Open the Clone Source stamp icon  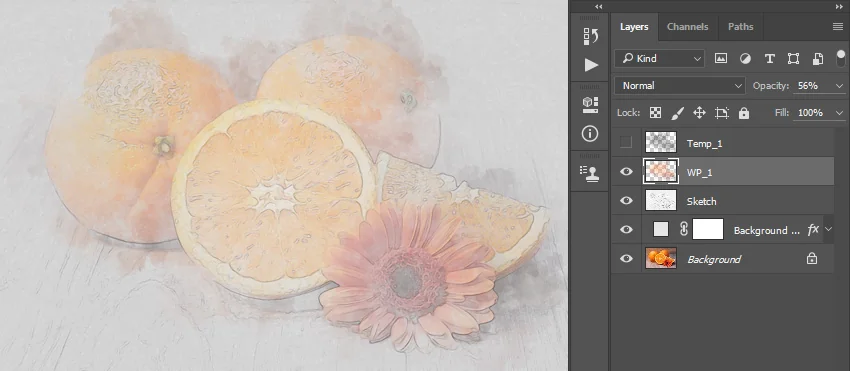point(590,173)
